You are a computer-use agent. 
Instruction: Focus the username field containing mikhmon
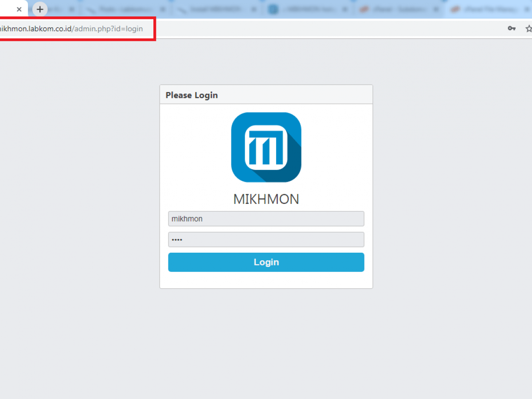(x=266, y=219)
